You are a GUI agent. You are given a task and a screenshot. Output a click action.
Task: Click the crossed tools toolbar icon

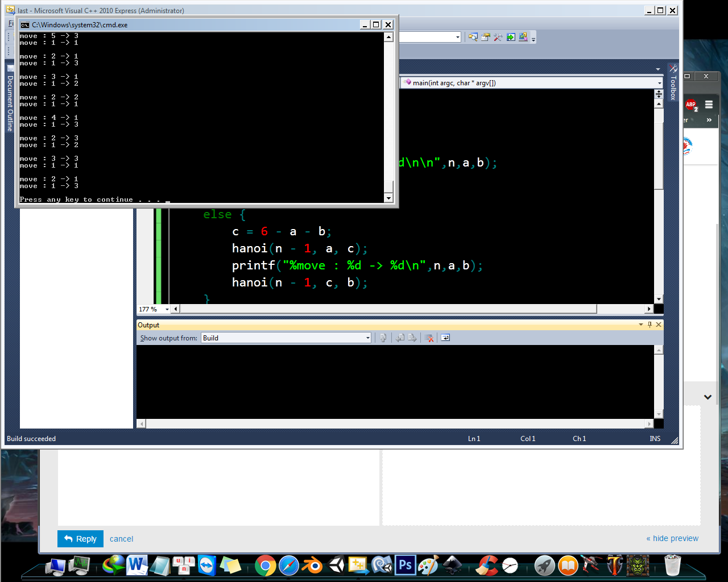tap(498, 38)
